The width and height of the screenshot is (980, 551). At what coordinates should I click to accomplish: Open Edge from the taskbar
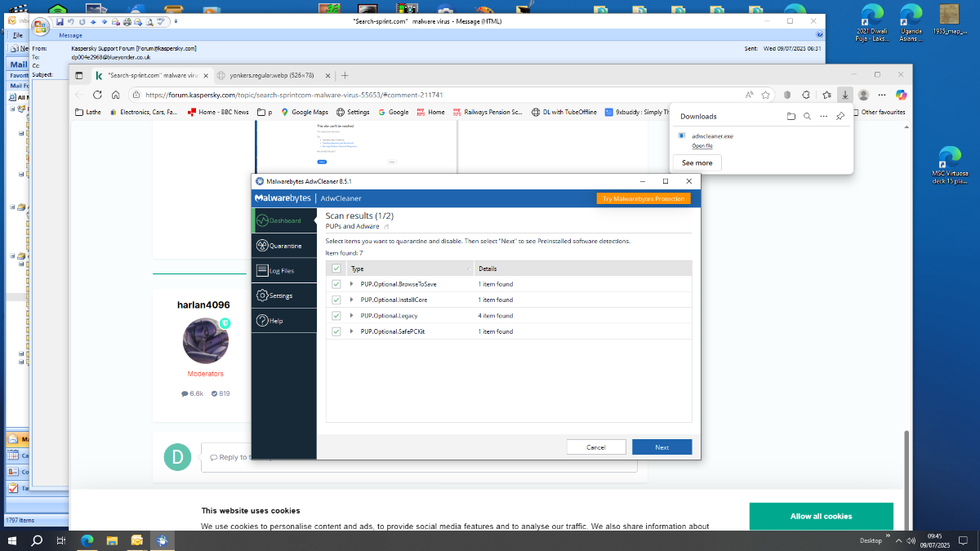tap(87, 540)
